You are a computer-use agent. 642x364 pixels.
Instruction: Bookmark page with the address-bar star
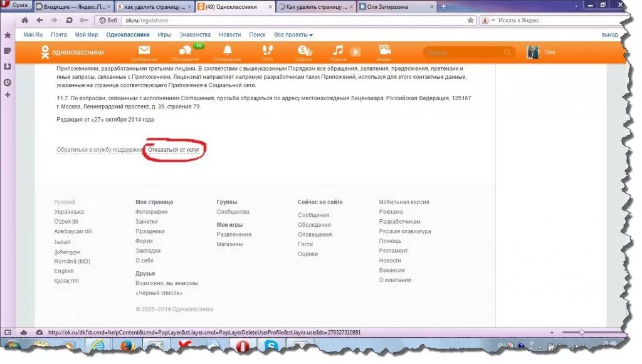(x=470, y=20)
